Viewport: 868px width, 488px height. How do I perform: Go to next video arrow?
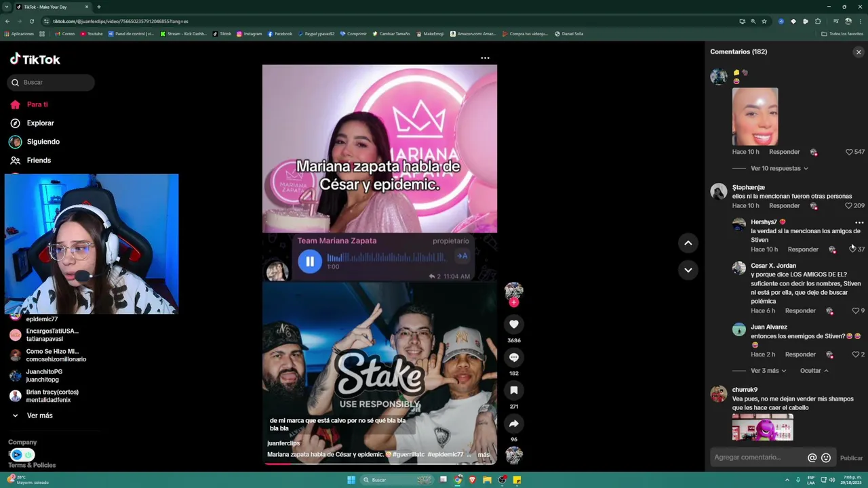click(688, 270)
